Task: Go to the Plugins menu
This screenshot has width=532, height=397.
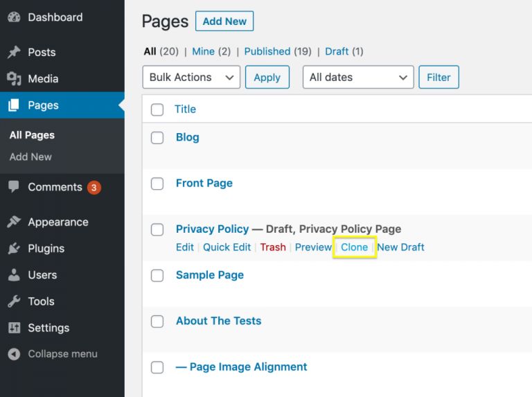Action: pyautogui.click(x=46, y=248)
